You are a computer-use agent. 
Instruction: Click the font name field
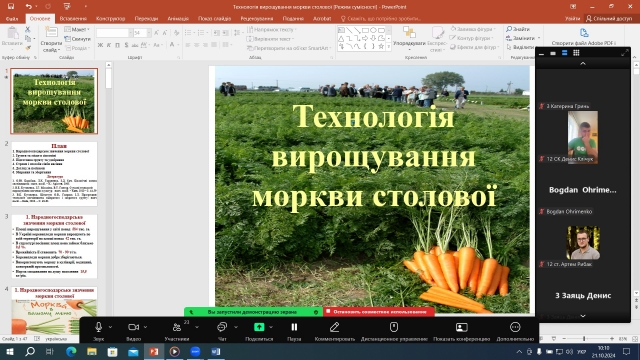coord(112,33)
